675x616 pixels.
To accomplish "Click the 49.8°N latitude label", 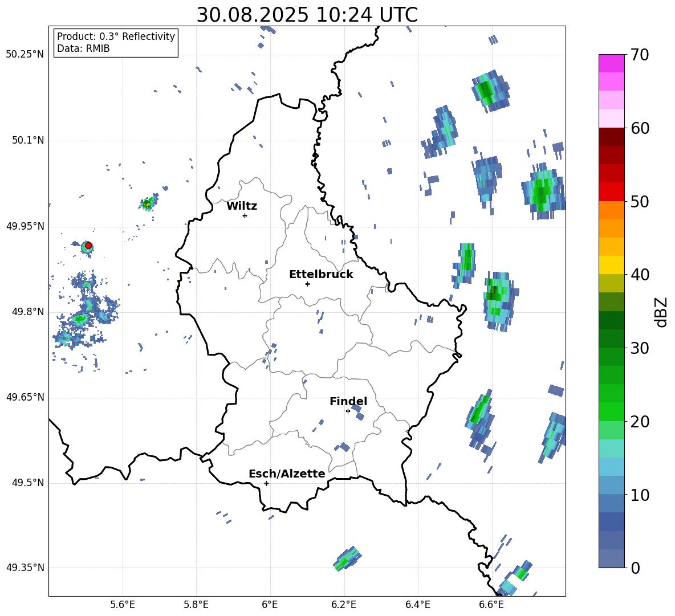I will click(28, 312).
